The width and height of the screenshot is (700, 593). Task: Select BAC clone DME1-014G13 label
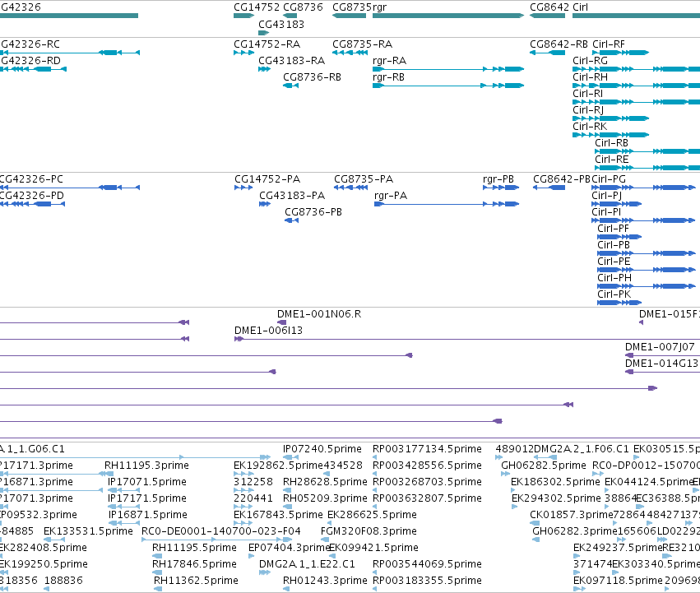point(661,364)
